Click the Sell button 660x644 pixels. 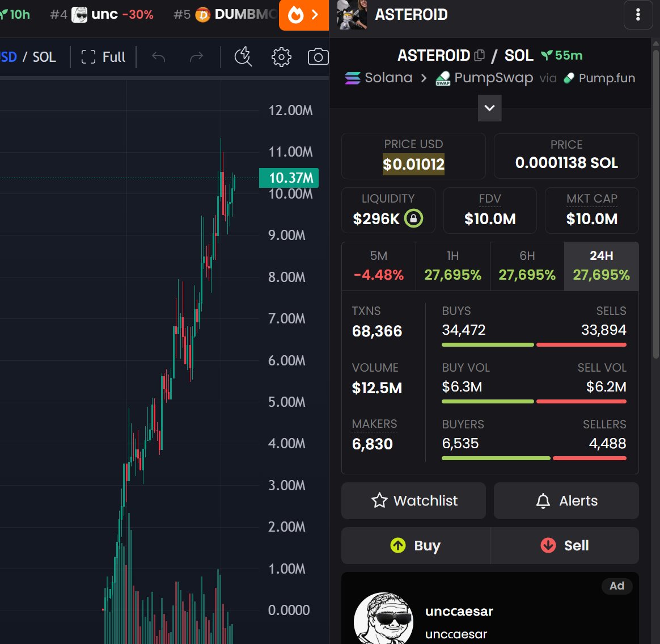pyautogui.click(x=564, y=545)
